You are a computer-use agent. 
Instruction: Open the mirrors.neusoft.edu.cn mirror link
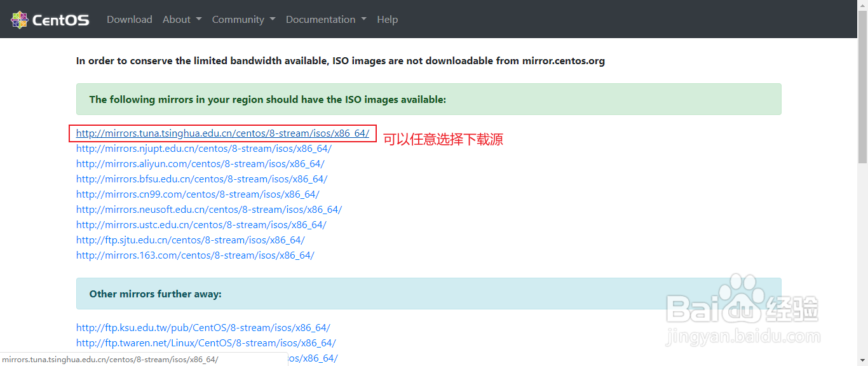coord(209,210)
